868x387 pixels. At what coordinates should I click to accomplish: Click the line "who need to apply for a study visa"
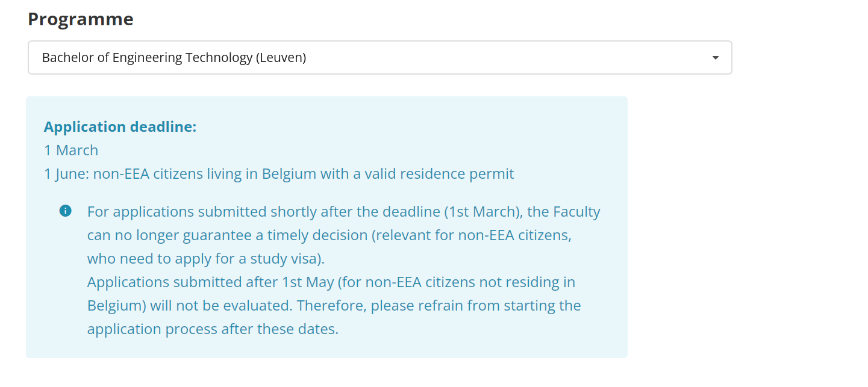coord(206,259)
